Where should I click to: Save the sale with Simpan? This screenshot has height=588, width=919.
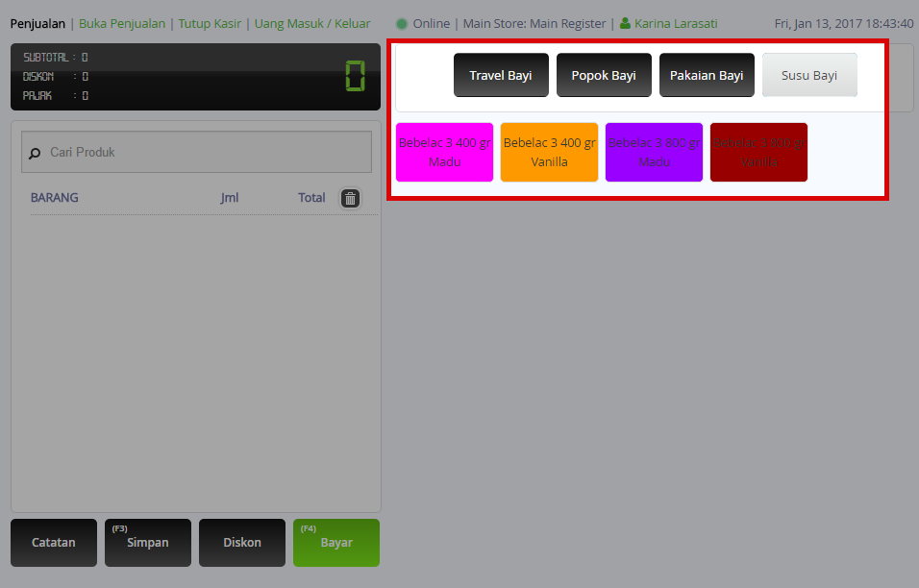click(x=148, y=542)
